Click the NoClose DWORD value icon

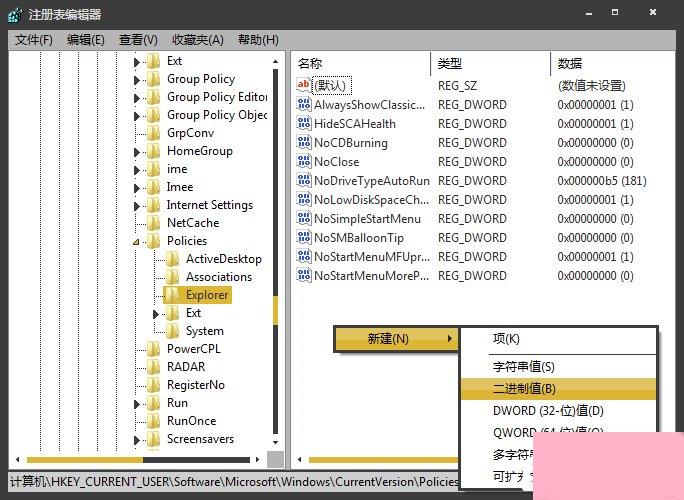pos(304,161)
